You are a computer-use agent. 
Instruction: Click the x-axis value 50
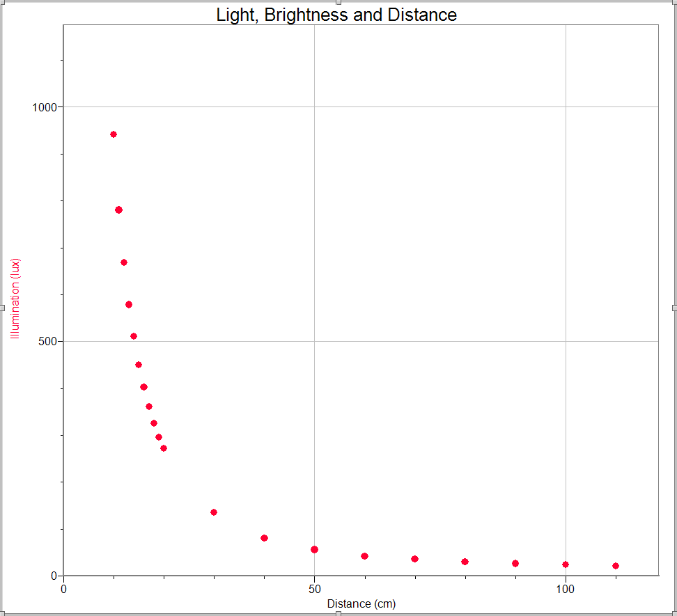(315, 589)
